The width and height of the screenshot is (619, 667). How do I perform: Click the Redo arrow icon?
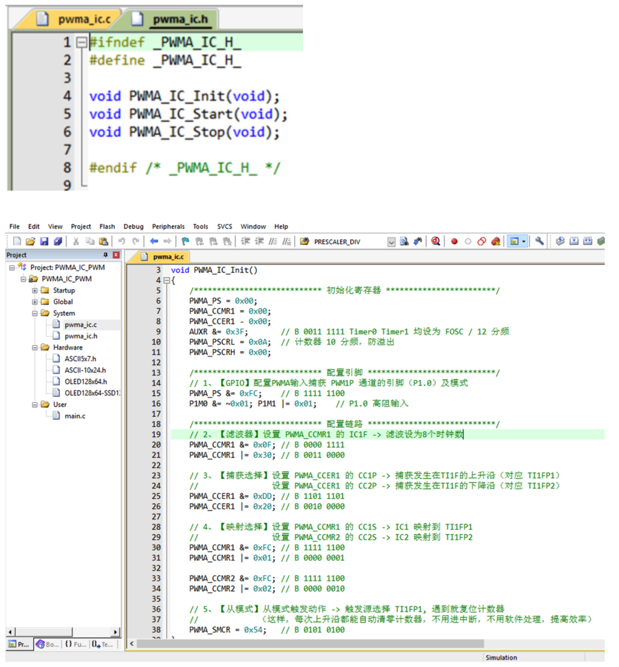tap(136, 242)
